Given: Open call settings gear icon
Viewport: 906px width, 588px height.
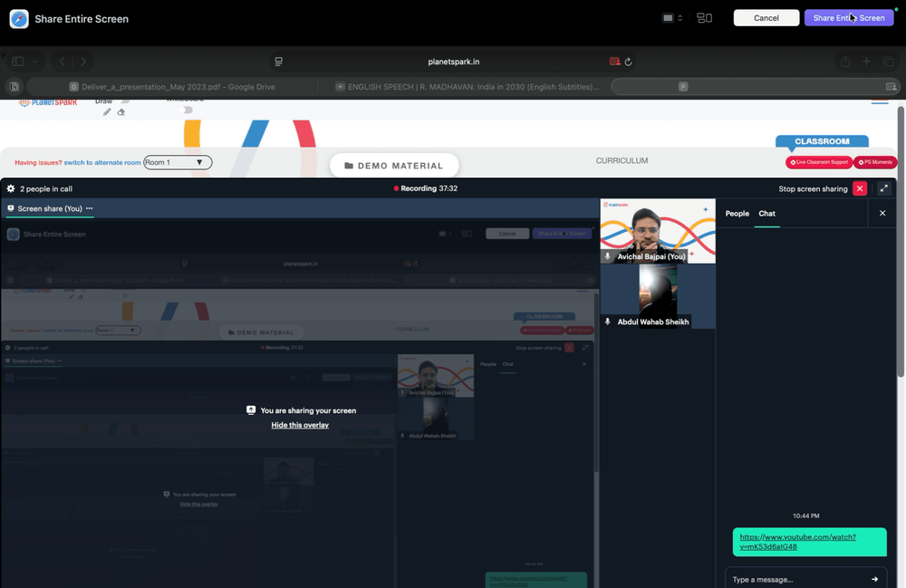Looking at the screenshot, I should [x=10, y=188].
